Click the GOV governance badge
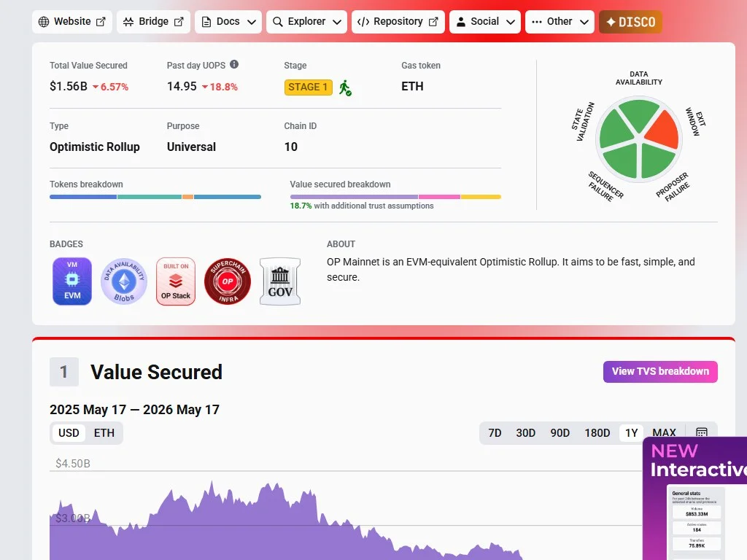This screenshot has width=747, height=560. click(x=280, y=281)
